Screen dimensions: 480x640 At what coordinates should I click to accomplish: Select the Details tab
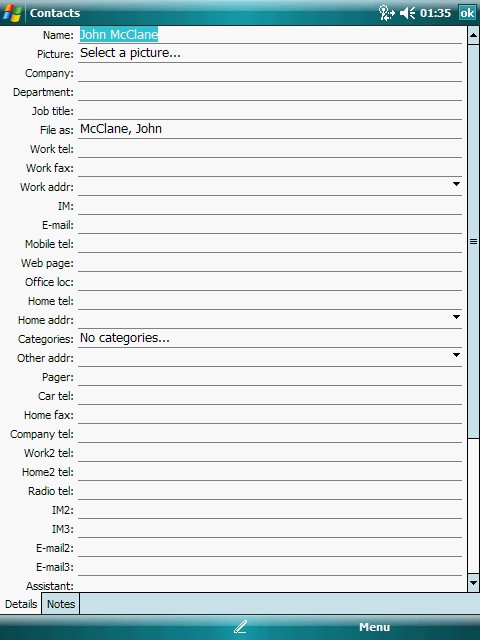[21, 604]
